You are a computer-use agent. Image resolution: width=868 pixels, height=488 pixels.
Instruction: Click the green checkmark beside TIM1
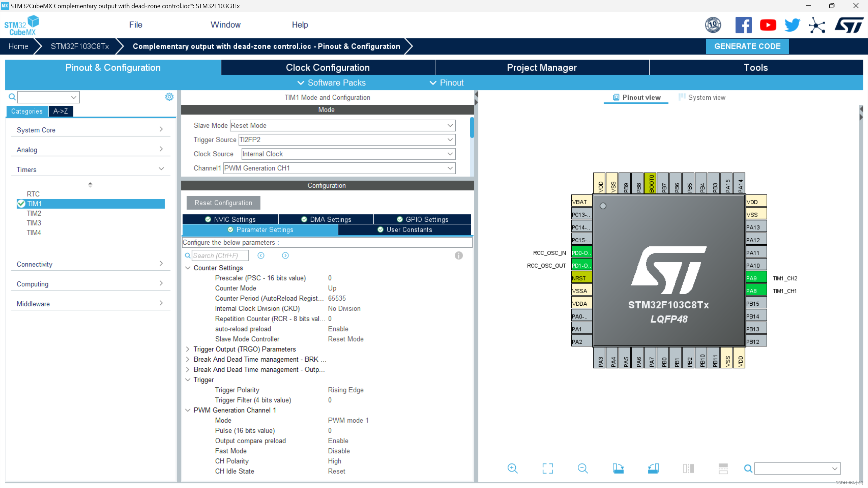(21, 204)
